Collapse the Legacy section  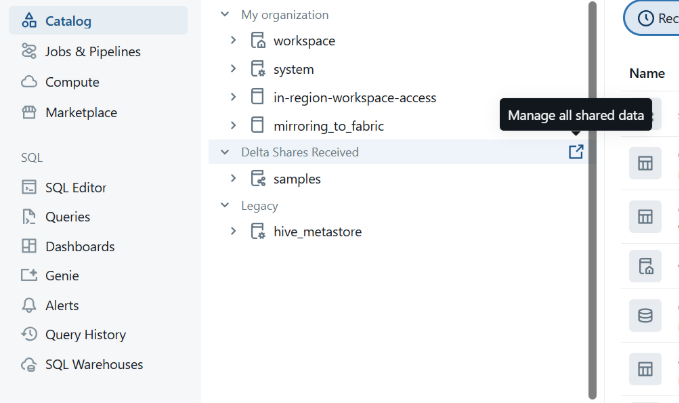pos(223,206)
